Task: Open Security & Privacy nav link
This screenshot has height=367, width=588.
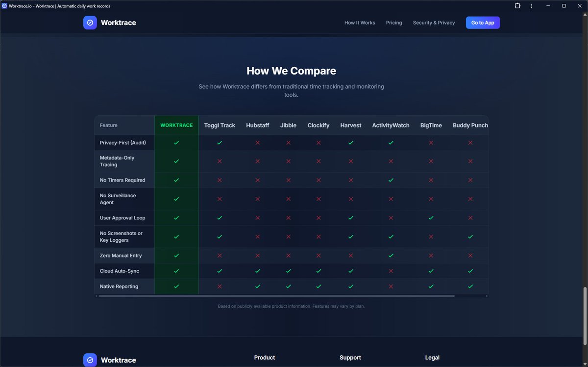Action: 434,23
